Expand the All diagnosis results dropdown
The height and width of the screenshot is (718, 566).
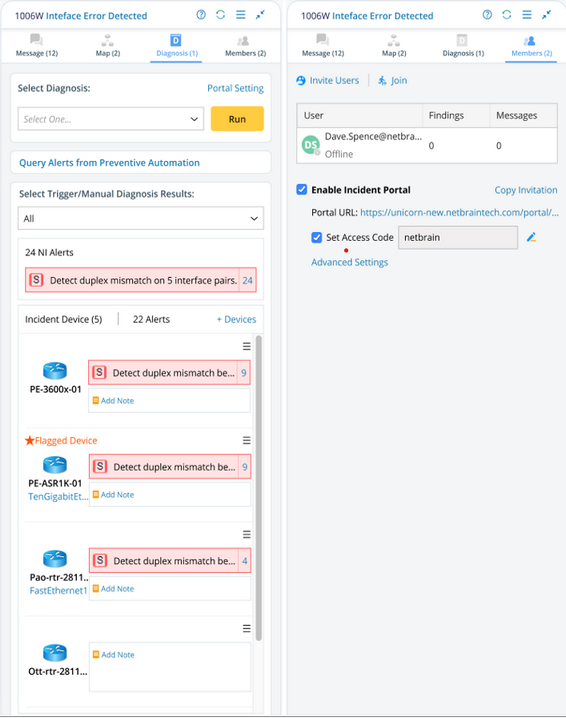pos(141,218)
